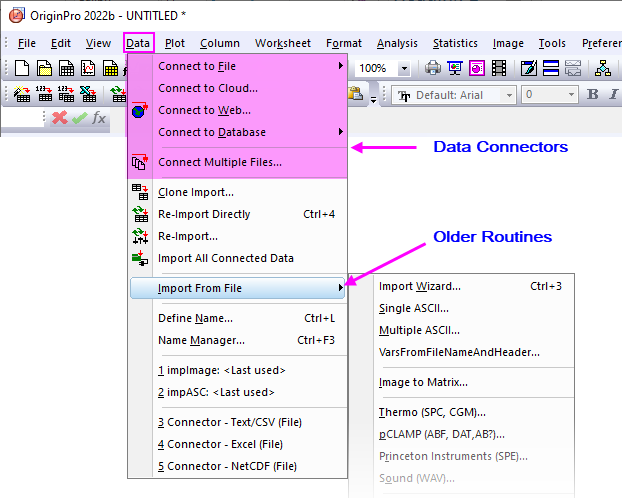Click the Print icon in the toolbar

click(x=433, y=69)
